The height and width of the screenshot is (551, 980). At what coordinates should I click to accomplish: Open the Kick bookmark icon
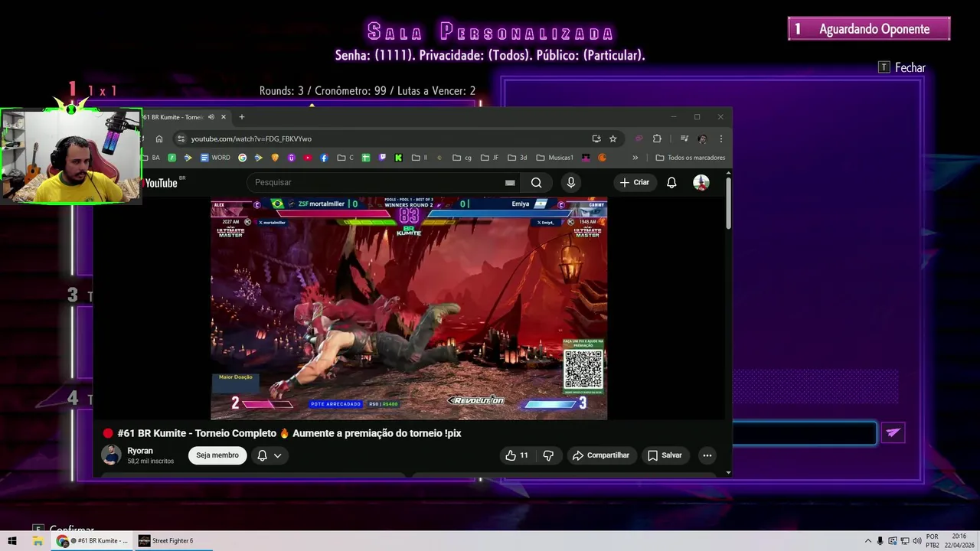click(x=398, y=158)
